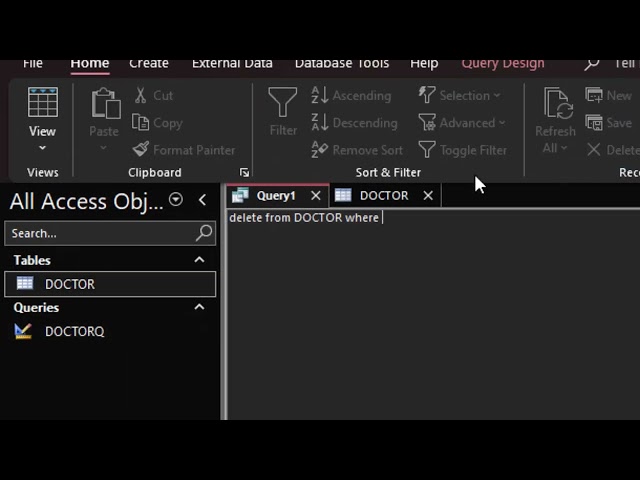
Task: Click the New record icon
Action: click(x=594, y=95)
